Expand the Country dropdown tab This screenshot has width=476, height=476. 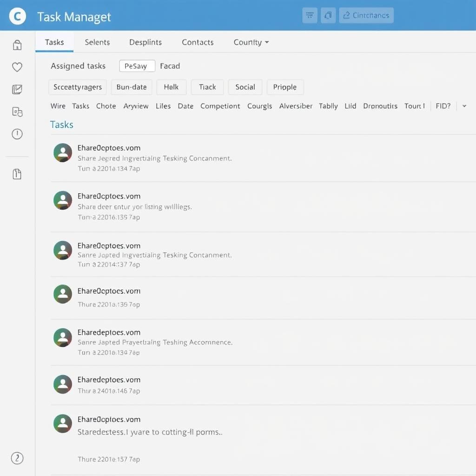coord(251,42)
